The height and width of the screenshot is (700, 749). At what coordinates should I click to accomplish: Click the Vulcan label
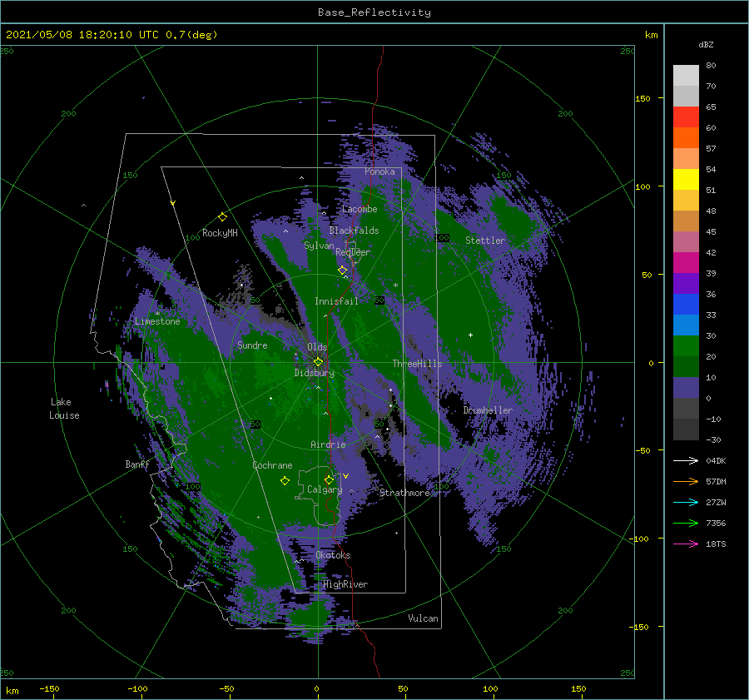423,618
